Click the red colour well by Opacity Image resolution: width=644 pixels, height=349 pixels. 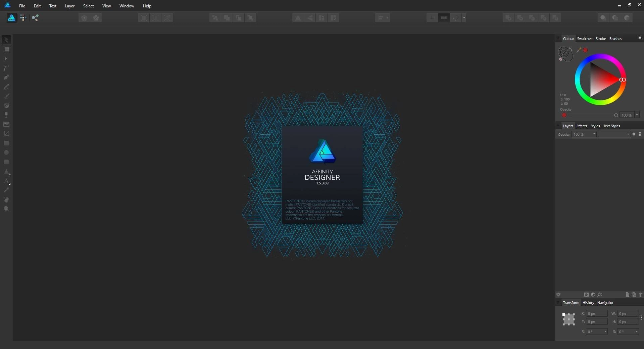[564, 115]
